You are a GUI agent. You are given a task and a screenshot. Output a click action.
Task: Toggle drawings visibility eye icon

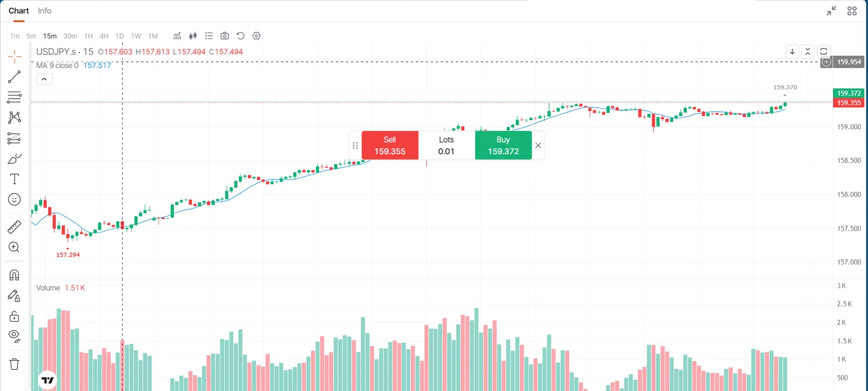[x=15, y=336]
